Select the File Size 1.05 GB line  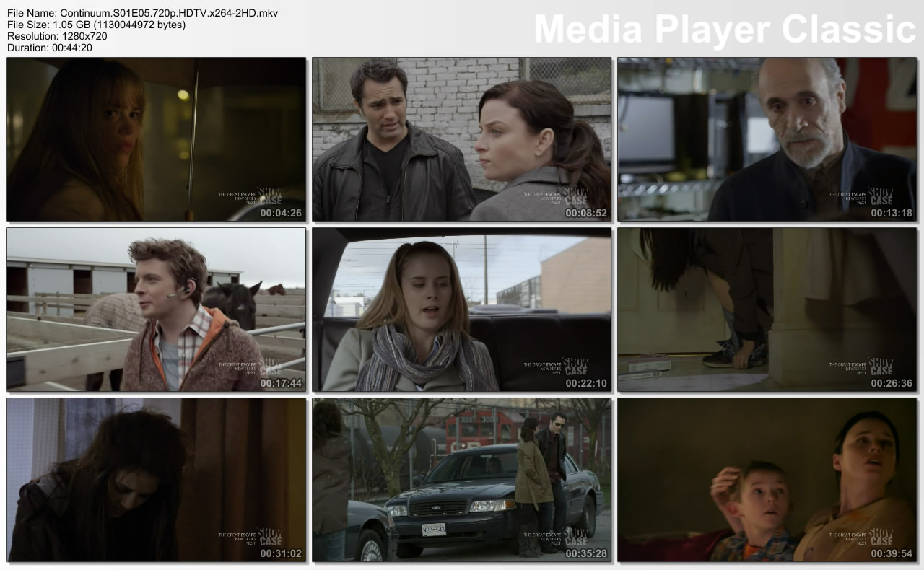pyautogui.click(x=96, y=25)
